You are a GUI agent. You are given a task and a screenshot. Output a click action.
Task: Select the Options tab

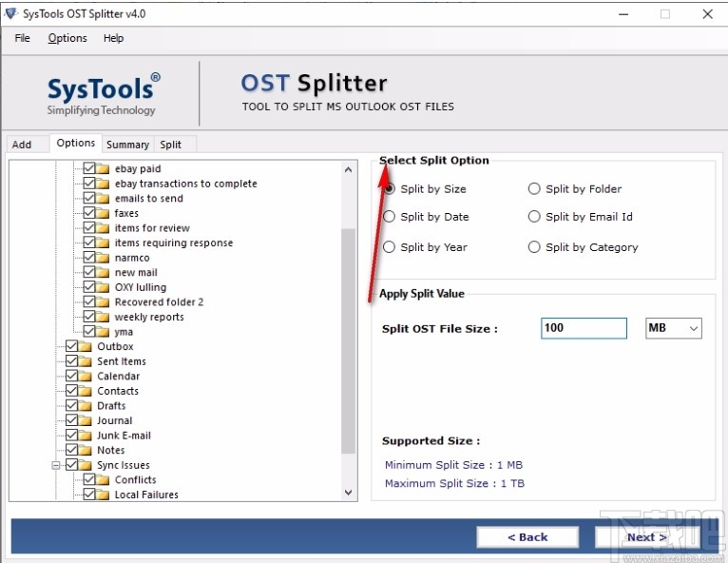[x=76, y=143]
